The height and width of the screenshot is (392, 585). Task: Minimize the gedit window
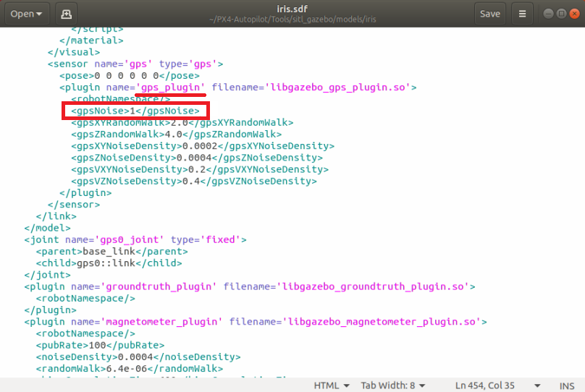tap(548, 14)
